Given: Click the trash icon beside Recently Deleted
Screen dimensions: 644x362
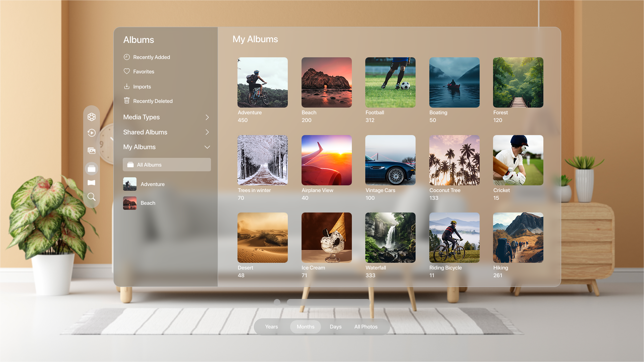Looking at the screenshot, I should pos(127,101).
